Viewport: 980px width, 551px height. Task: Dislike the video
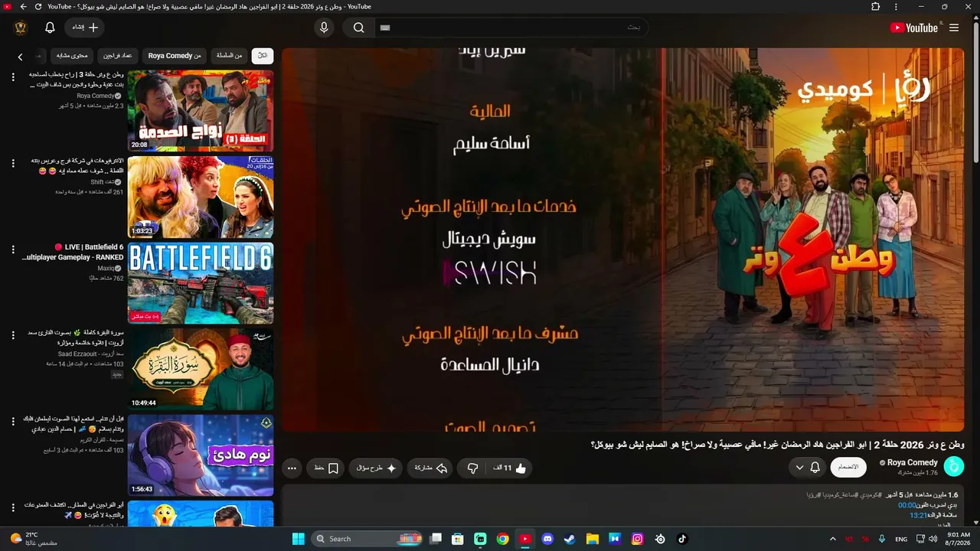coord(472,468)
